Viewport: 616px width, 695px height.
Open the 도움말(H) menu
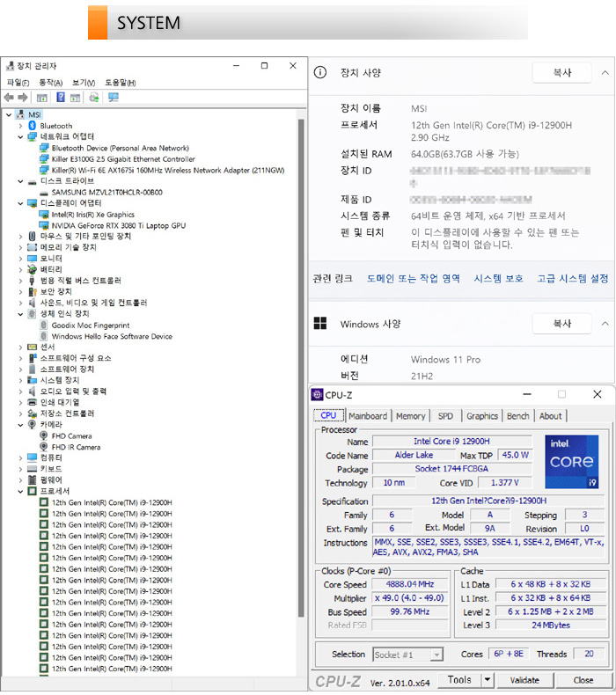coord(121,83)
